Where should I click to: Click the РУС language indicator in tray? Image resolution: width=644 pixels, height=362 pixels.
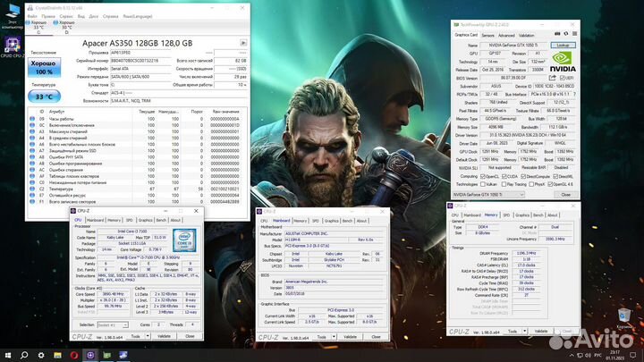[x=598, y=355]
